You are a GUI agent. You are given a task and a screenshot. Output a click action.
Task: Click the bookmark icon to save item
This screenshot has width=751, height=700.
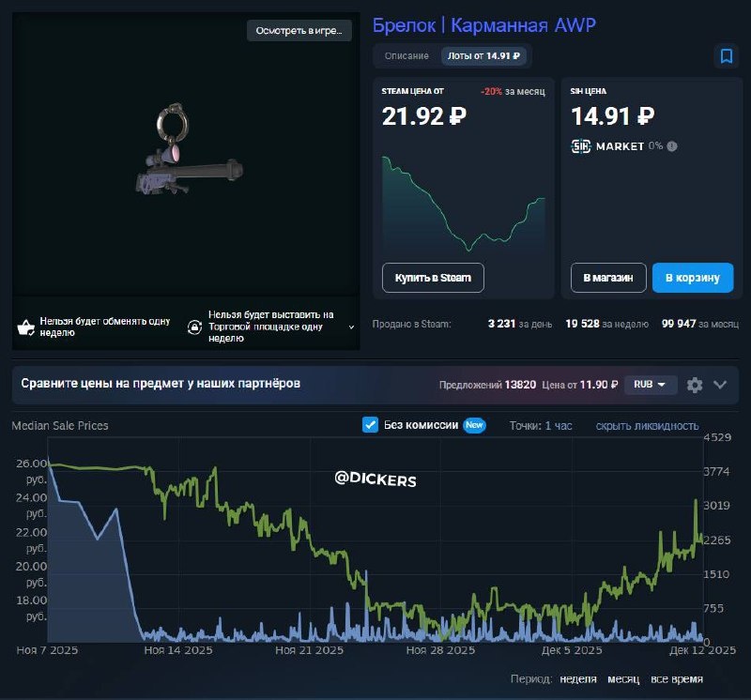[x=726, y=56]
